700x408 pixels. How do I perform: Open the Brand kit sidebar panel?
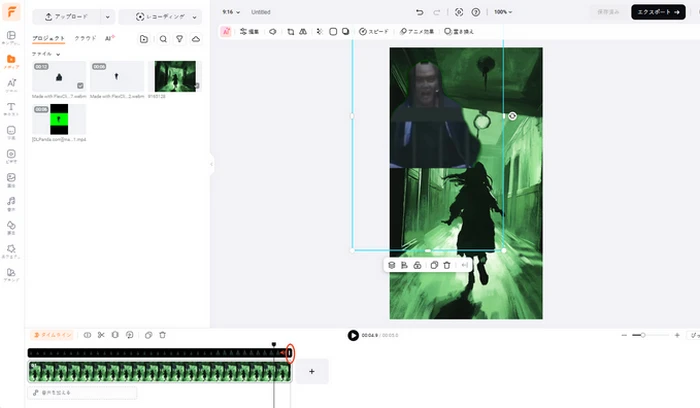pyautogui.click(x=11, y=274)
